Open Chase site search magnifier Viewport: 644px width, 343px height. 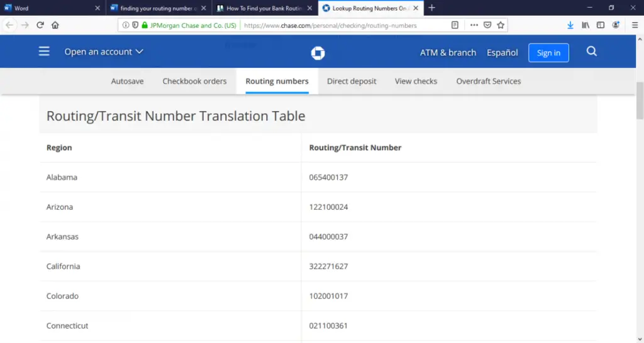pos(591,52)
